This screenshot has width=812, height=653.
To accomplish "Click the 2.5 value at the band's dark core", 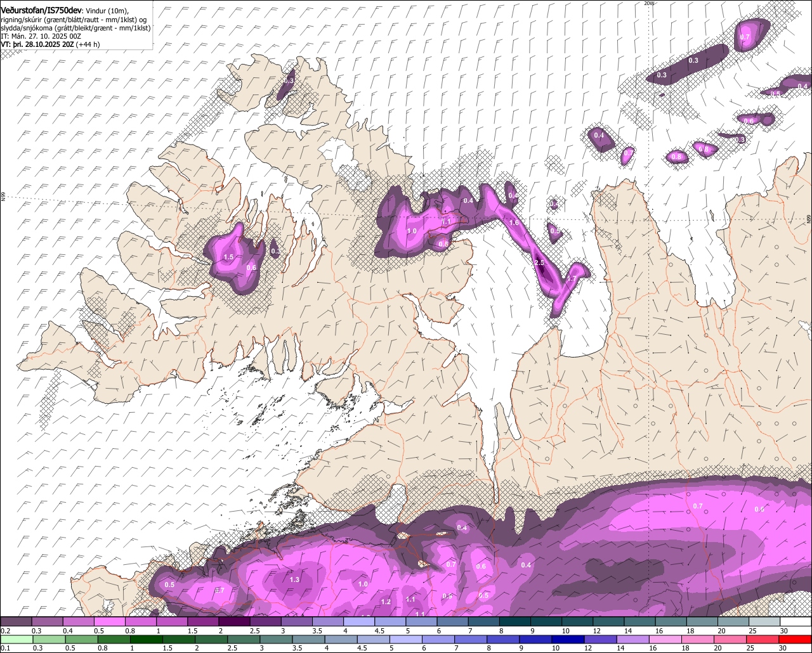I will [x=539, y=262].
